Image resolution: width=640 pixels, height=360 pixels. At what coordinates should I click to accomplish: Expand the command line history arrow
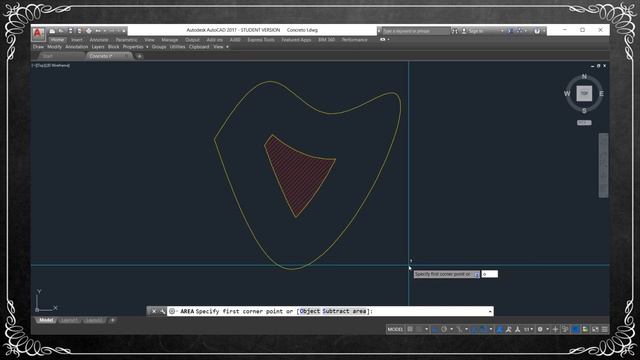point(490,311)
